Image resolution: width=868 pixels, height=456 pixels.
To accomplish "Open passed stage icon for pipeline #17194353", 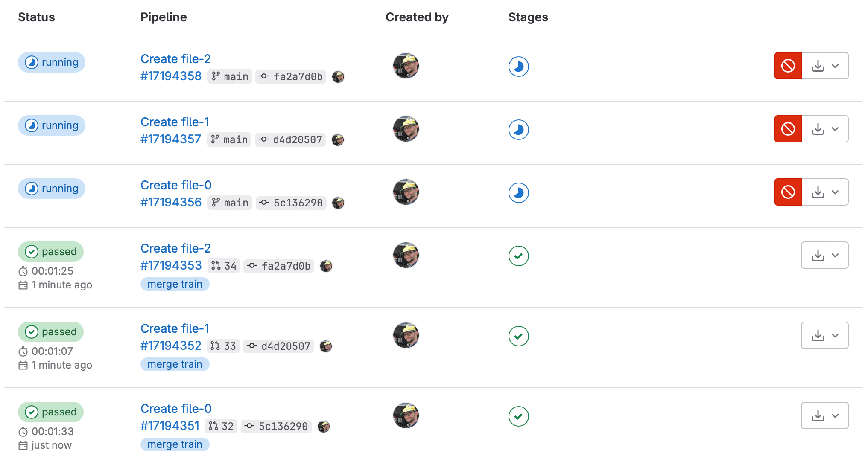I will tap(518, 256).
